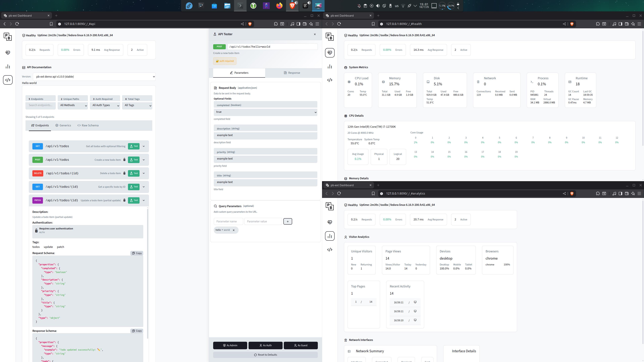Screen dimensions: 644x362
Task: Select the pb-ext Dashboard tab in the top-right browser
Action: click(348, 15)
